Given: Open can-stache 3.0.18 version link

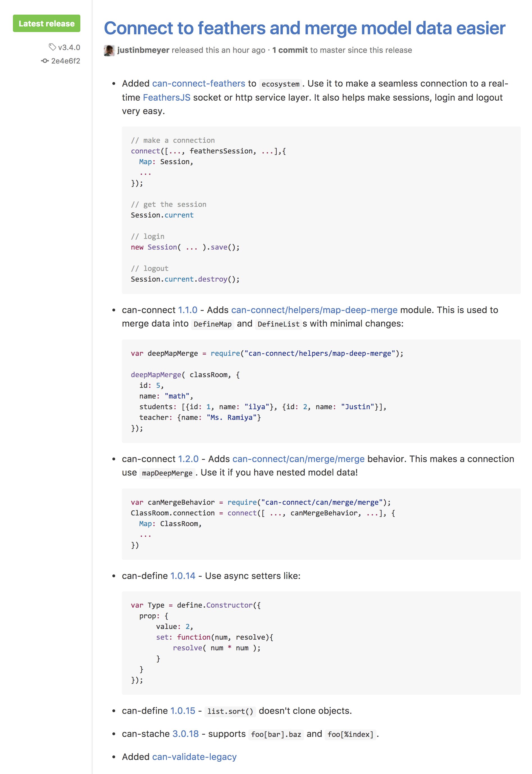Looking at the screenshot, I should click(x=186, y=734).
